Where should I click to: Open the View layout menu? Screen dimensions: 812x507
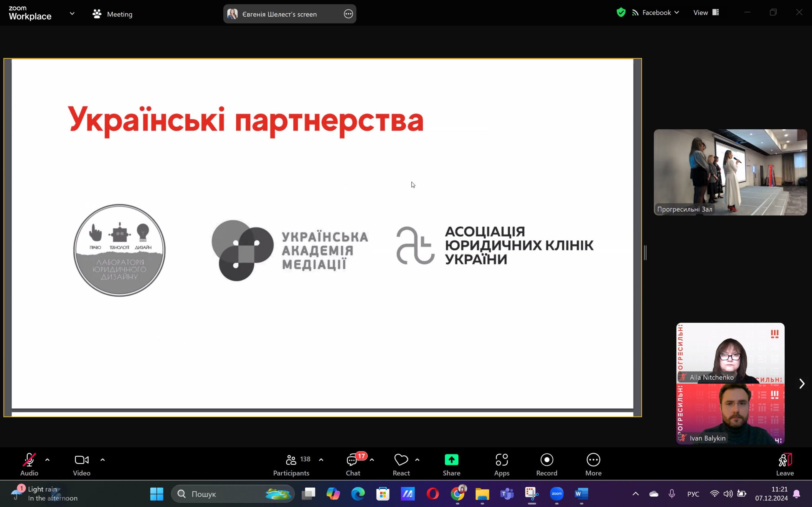706,13
